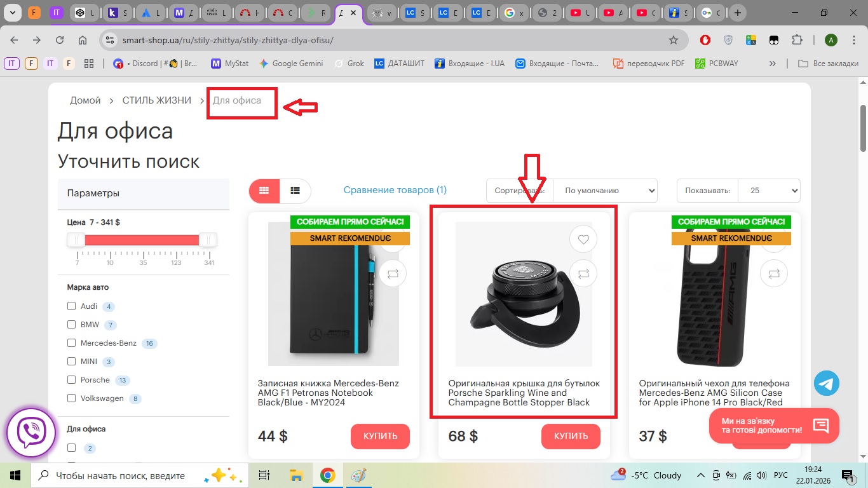The height and width of the screenshot is (488, 868).
Task: Switch to list view layout
Action: pos(295,191)
